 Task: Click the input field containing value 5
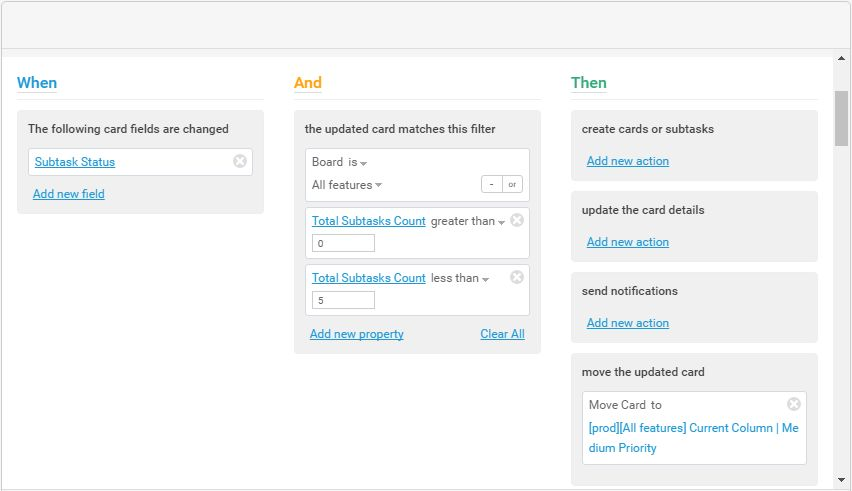pos(343,300)
